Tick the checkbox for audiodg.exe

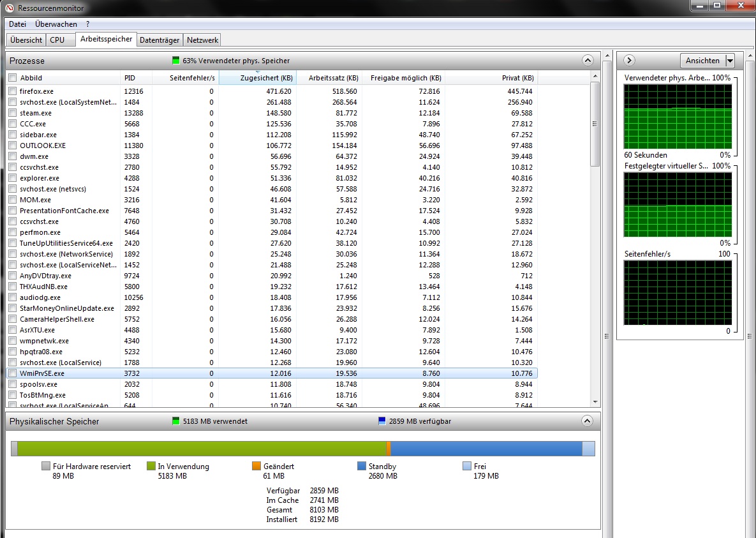click(13, 297)
